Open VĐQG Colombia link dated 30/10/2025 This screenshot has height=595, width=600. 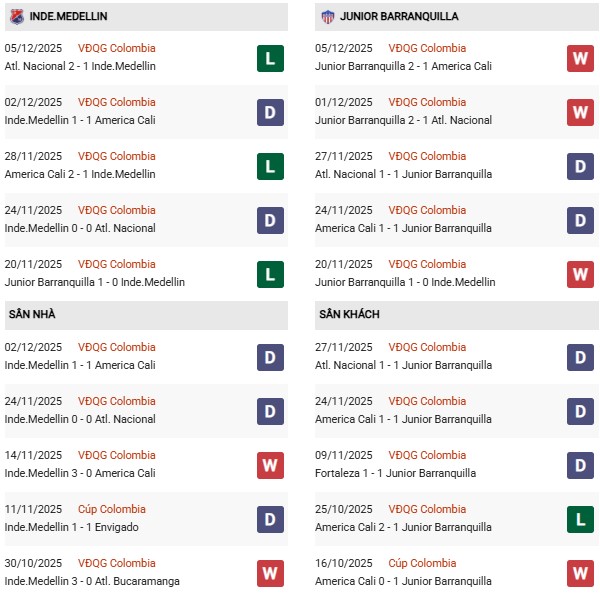[118, 563]
